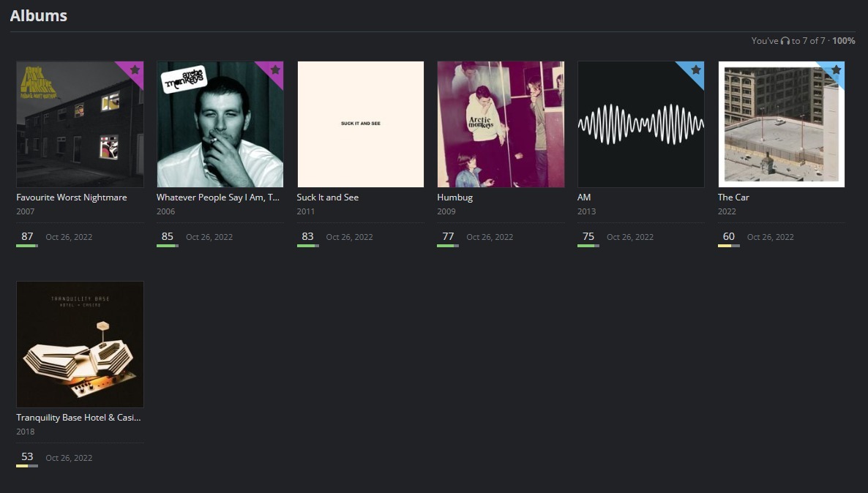The width and height of the screenshot is (868, 493).
Task: Open Humbug album cover
Action: tap(501, 124)
